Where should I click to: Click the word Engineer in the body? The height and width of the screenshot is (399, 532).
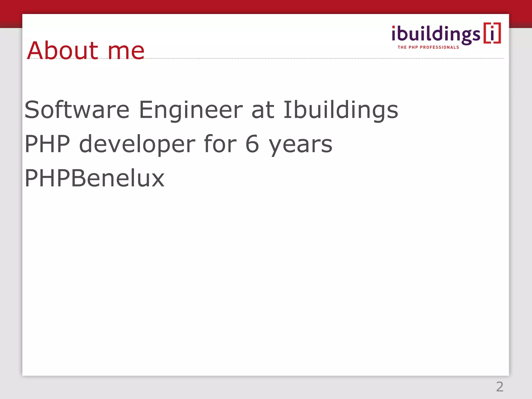tap(191, 110)
